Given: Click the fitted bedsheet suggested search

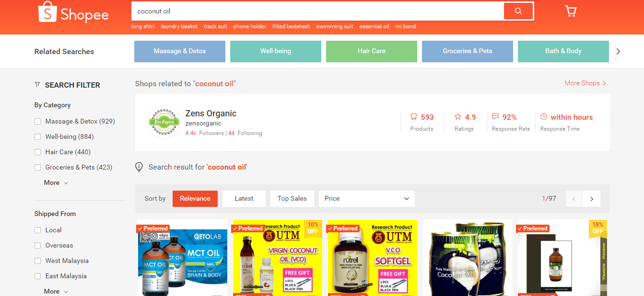Looking at the screenshot, I should 291,26.
